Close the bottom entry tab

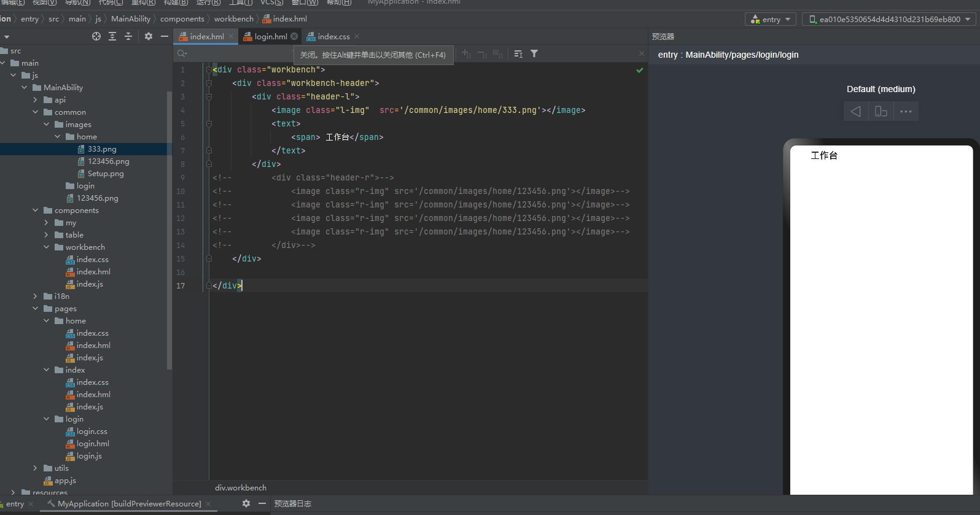pos(31,504)
